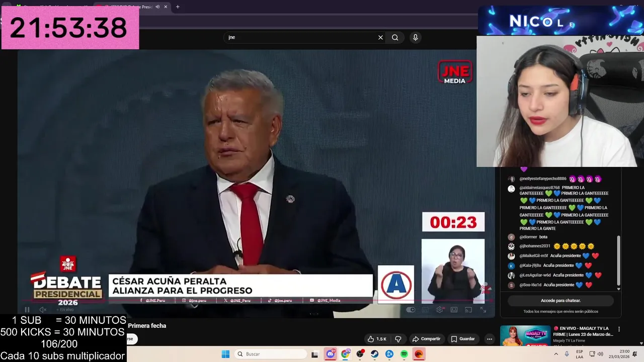This screenshot has width=644, height=362.
Task: Click the YouTube search magnifier button
Action: click(395, 37)
